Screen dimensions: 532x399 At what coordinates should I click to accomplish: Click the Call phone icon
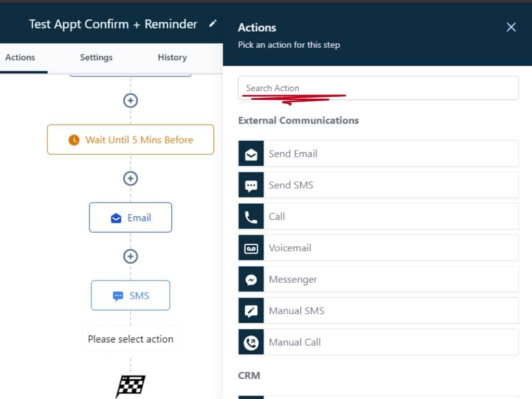[x=251, y=217]
